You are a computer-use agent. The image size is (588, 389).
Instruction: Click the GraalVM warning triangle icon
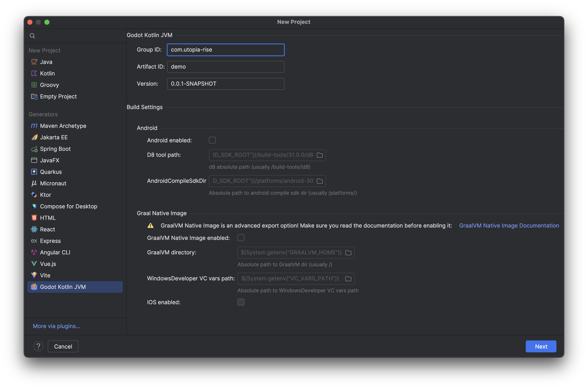(151, 226)
